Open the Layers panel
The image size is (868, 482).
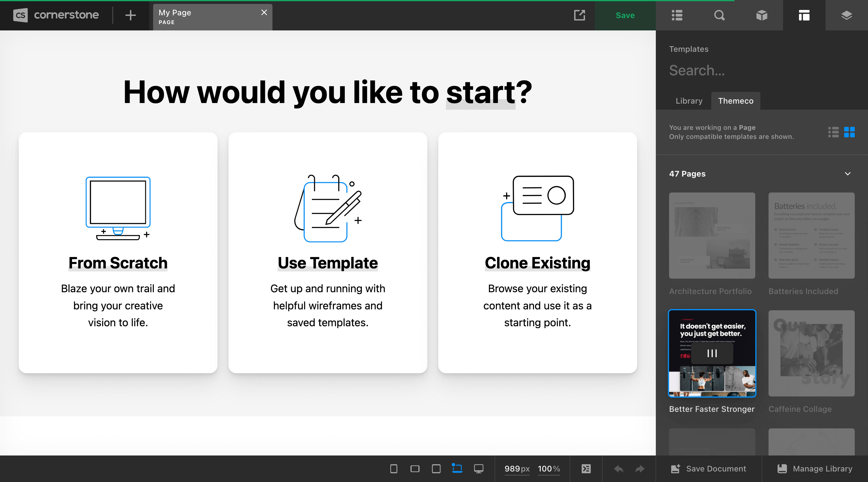846,15
